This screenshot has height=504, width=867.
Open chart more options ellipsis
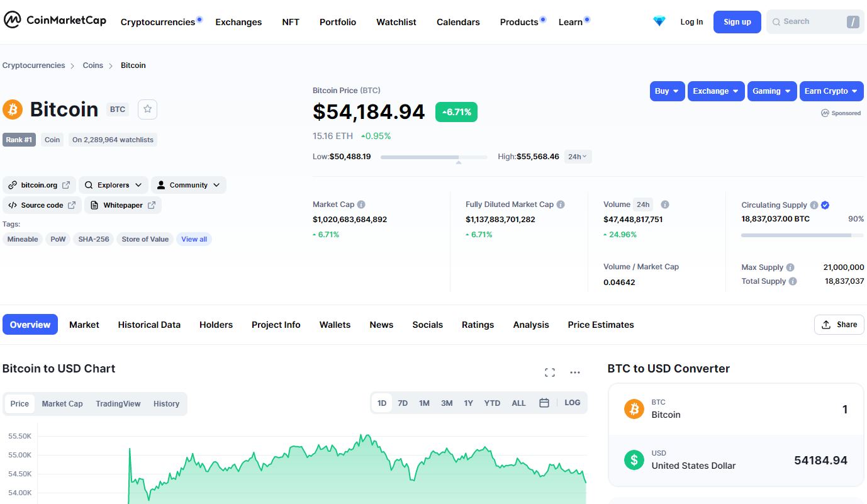575,372
